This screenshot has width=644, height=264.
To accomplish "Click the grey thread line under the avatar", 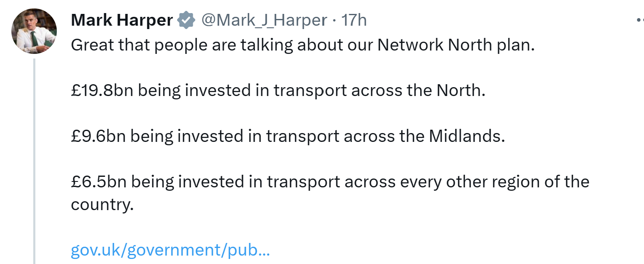I will (34, 160).
